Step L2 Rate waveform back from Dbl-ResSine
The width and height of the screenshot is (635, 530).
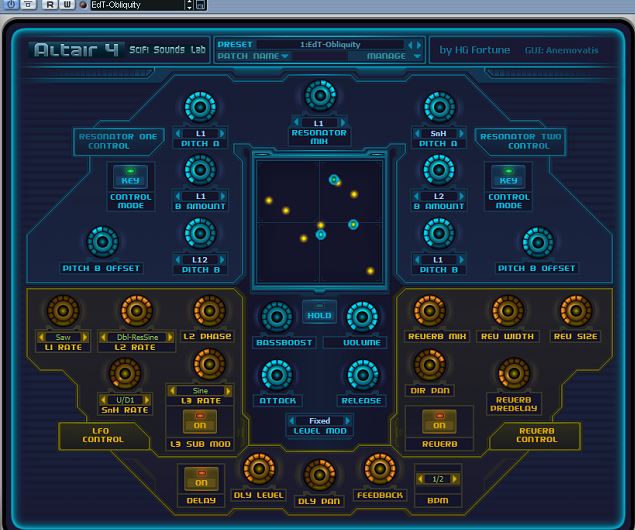coord(103,337)
